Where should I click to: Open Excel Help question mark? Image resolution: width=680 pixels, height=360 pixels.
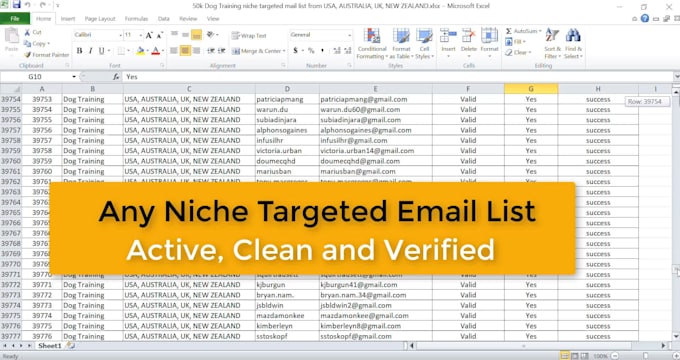pyautogui.click(x=645, y=18)
